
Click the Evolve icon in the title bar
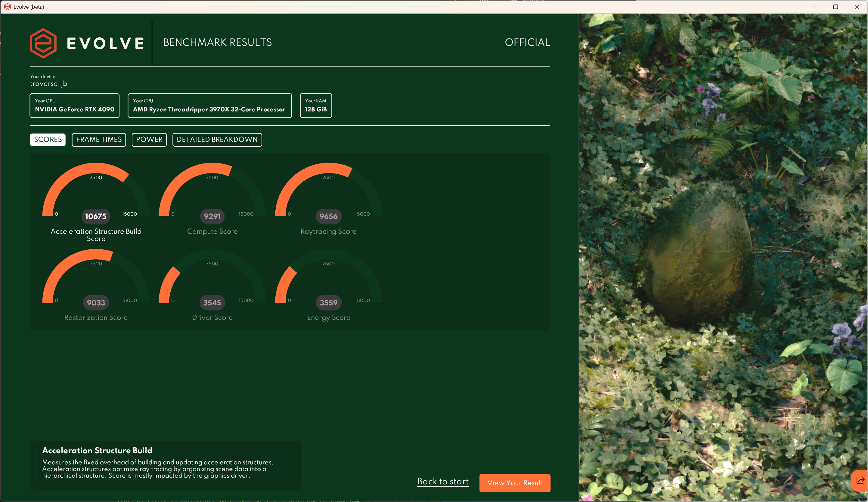point(7,7)
